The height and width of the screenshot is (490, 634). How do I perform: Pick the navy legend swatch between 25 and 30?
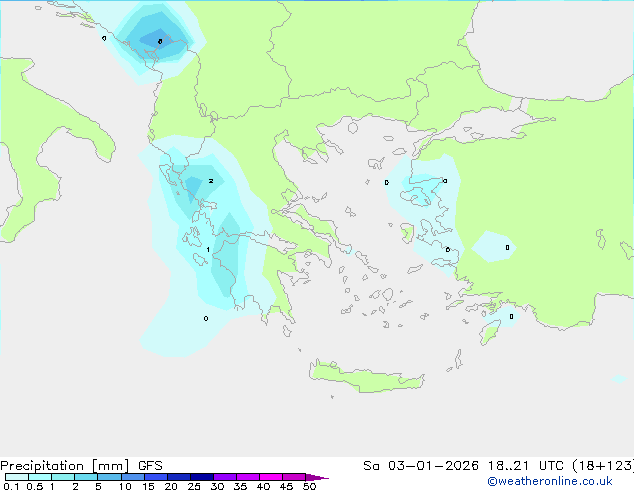(x=202, y=477)
